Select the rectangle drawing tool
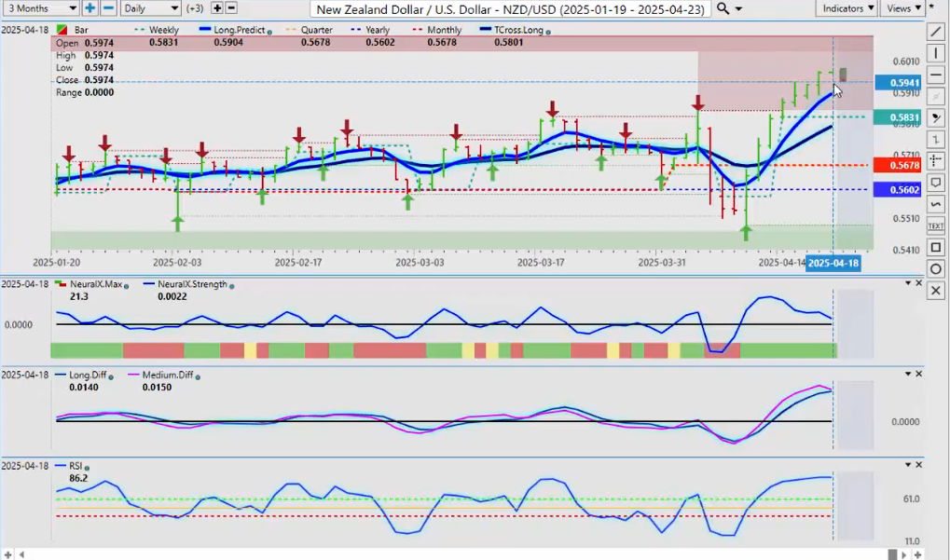Screen dimensions: 950x560 coord(936,248)
